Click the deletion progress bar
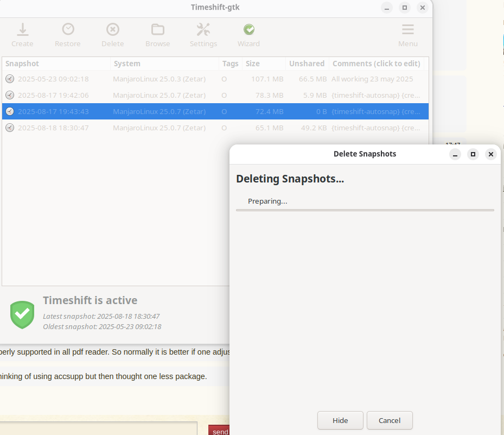Viewport: 504px width, 435px height. [x=365, y=210]
